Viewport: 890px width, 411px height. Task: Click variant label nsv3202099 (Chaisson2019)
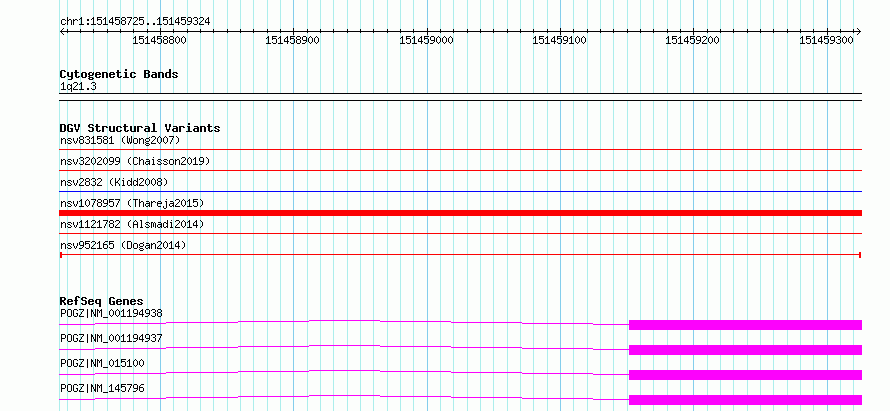point(135,161)
